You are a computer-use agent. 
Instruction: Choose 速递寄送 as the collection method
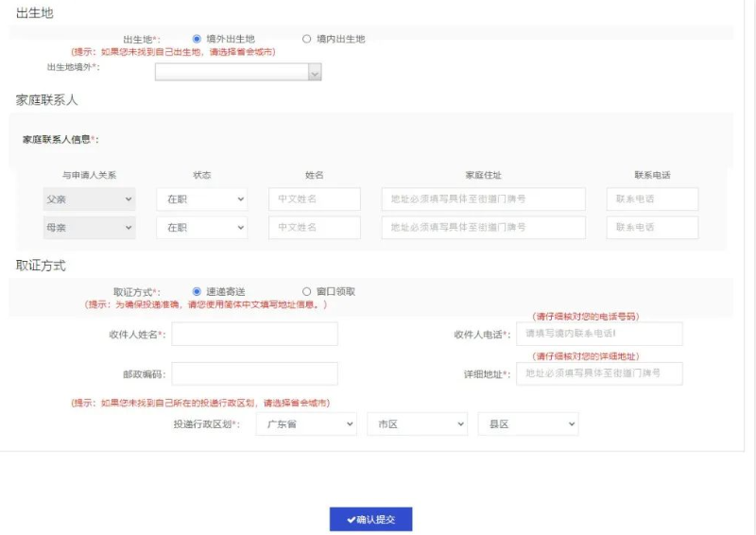[197, 292]
